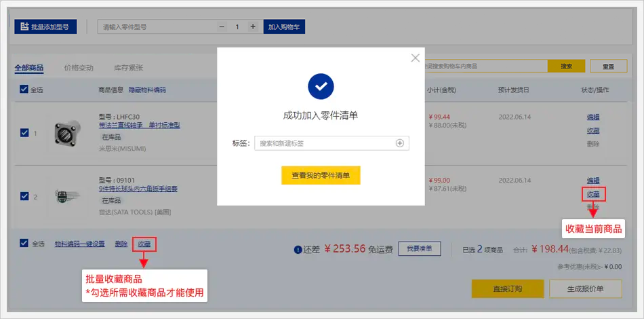Click 加入购物车 add to cart button
Screen dimensions: 644x319
pyautogui.click(x=285, y=26)
